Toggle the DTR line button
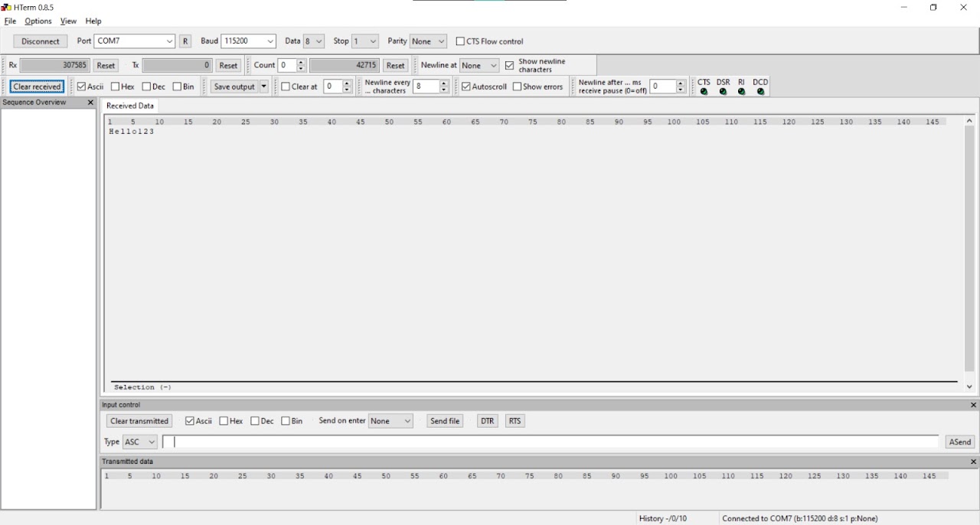980x525 pixels. pos(487,421)
